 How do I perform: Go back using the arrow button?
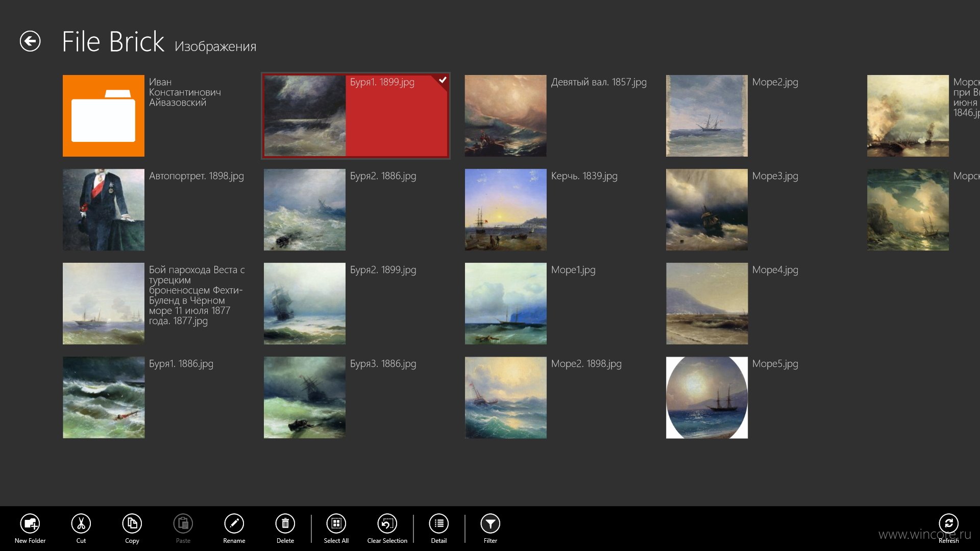pyautogui.click(x=30, y=41)
